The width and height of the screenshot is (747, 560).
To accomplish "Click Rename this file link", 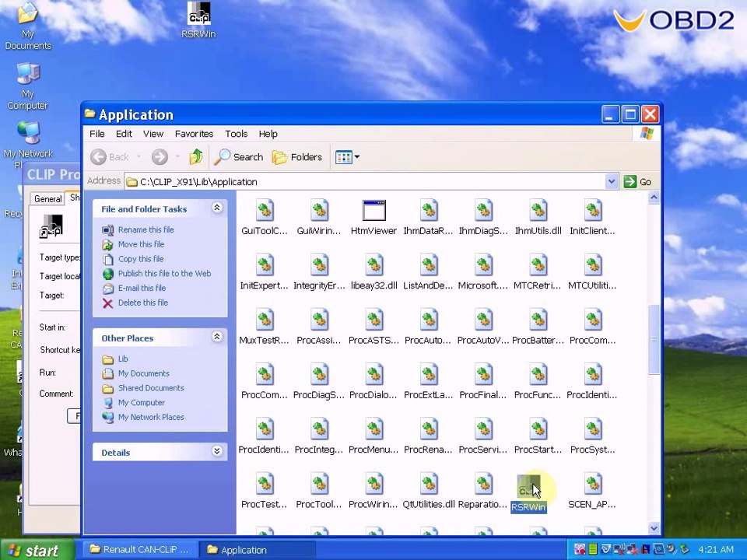I will (x=146, y=229).
